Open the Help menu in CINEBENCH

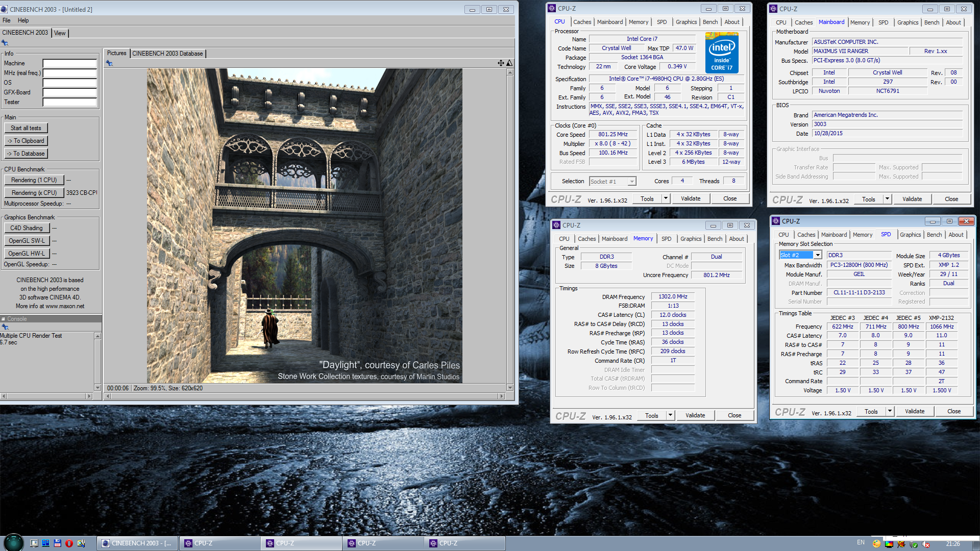coord(23,20)
